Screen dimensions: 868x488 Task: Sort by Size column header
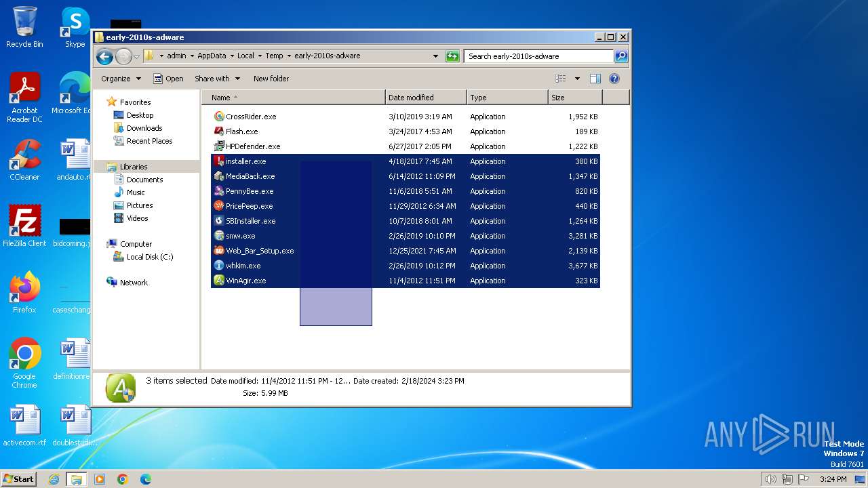point(575,98)
